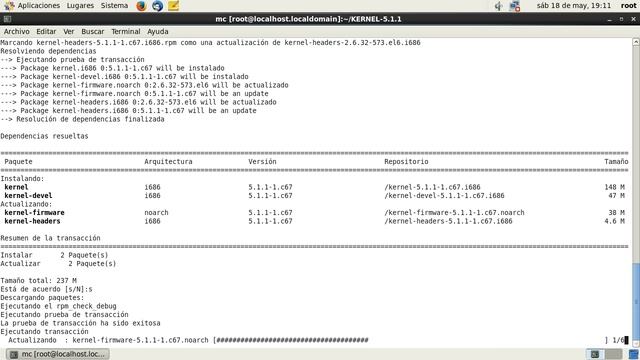
Task: Activate the mc terminal taskbar button
Action: point(58,354)
